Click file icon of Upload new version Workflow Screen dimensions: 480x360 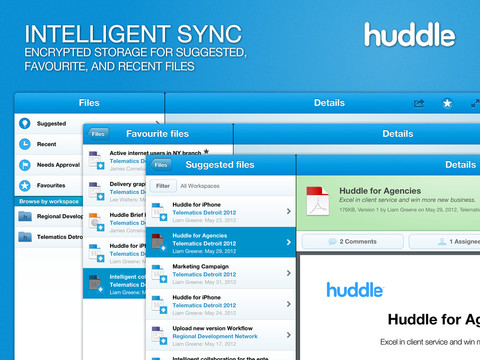[159, 335]
